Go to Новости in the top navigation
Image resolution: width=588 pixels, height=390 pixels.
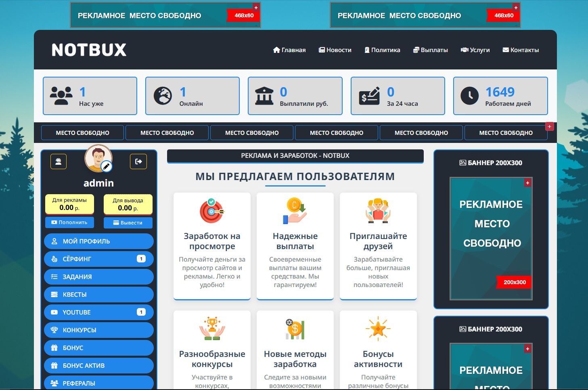pyautogui.click(x=335, y=50)
